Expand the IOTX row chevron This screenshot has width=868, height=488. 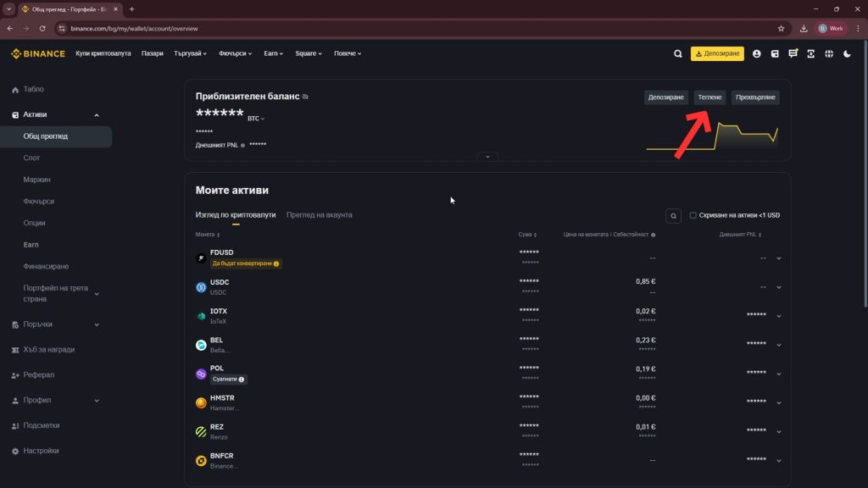[779, 316]
